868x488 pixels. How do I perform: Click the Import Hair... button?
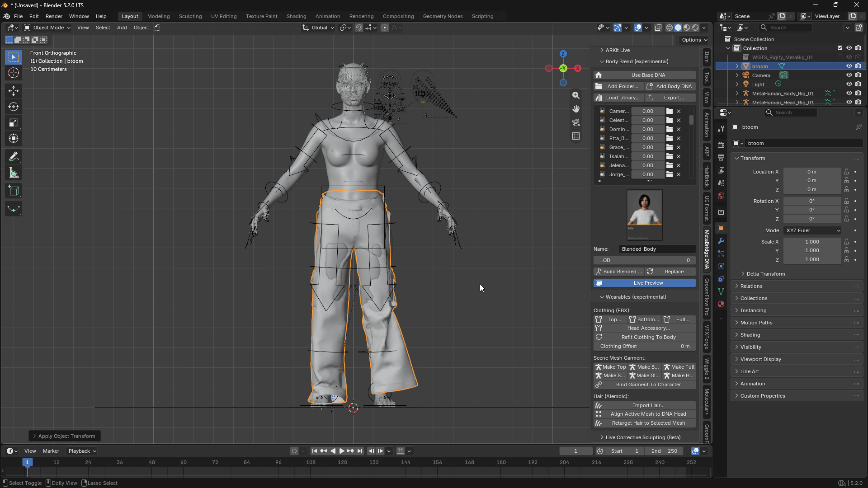pyautogui.click(x=644, y=405)
